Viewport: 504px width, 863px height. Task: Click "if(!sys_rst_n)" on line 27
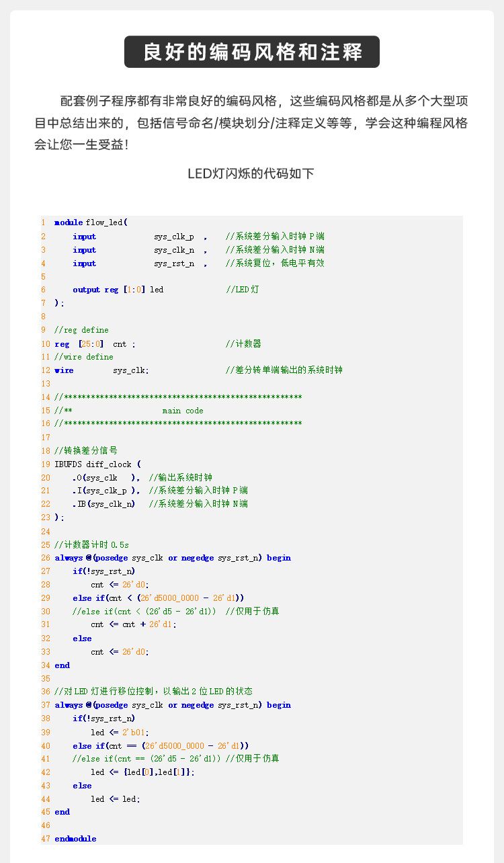point(104,571)
